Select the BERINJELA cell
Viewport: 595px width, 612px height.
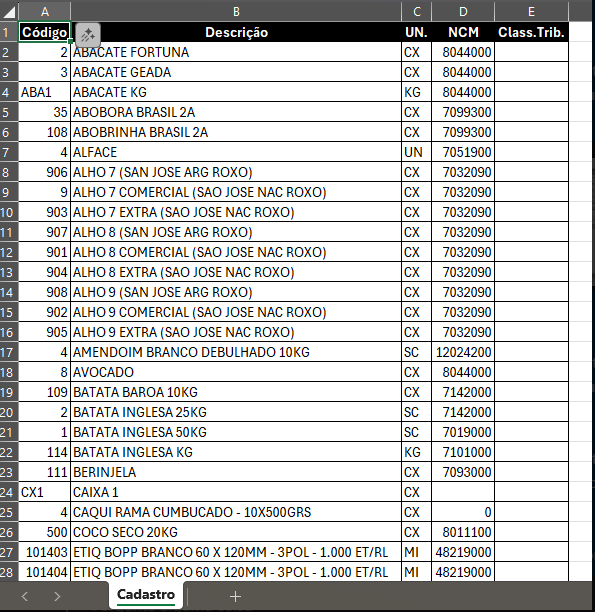pyautogui.click(x=236, y=472)
